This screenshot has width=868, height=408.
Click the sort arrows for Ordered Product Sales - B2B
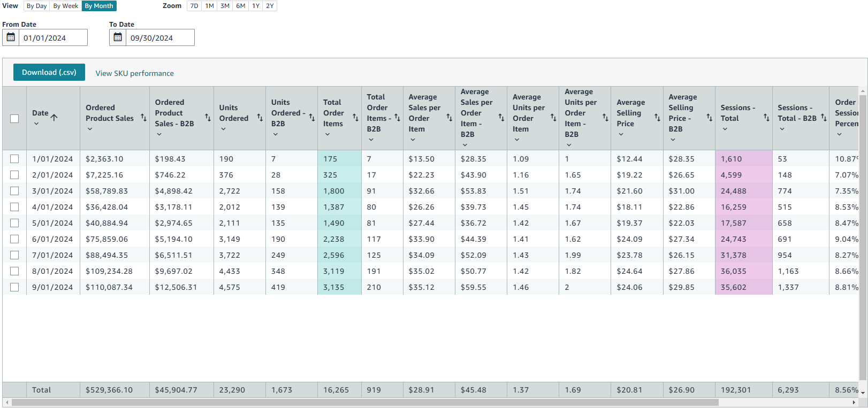[208, 118]
